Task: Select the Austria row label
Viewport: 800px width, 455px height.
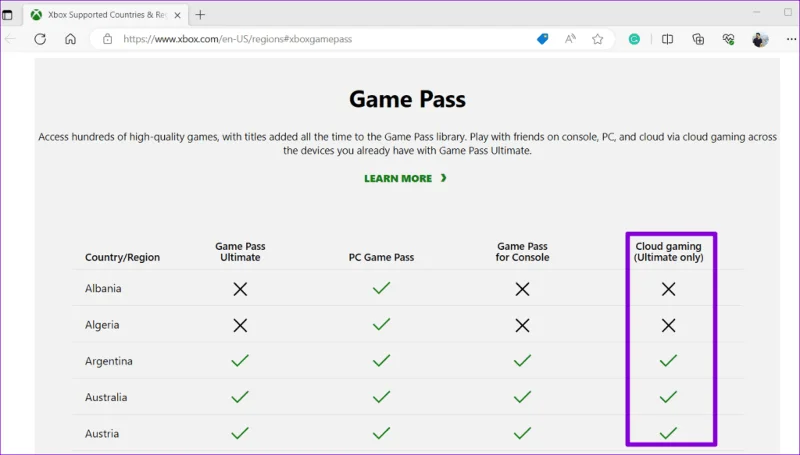Action: [x=102, y=433]
